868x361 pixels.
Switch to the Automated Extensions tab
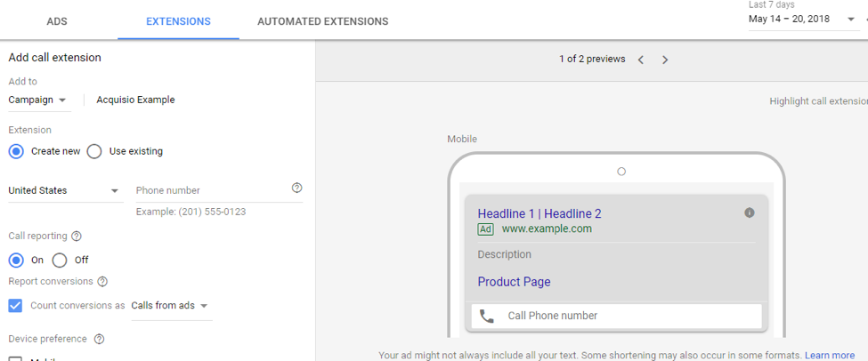(322, 21)
